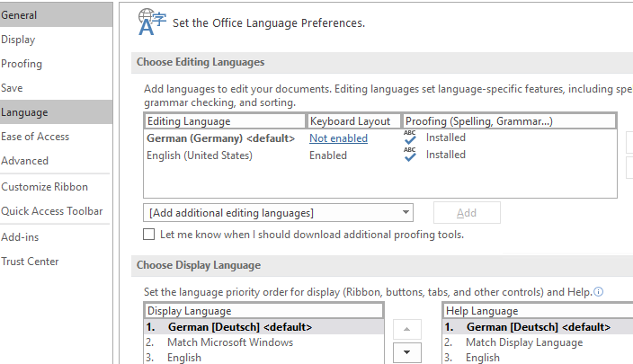The image size is (633, 364).
Task: Select English (United States) editing language row
Action: pyautogui.click(x=200, y=155)
